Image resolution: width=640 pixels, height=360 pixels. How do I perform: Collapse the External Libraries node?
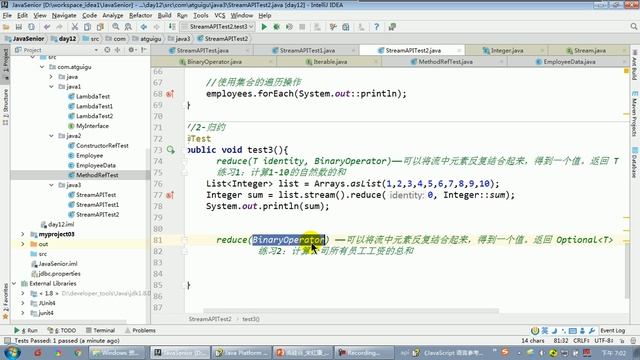(x=14, y=283)
